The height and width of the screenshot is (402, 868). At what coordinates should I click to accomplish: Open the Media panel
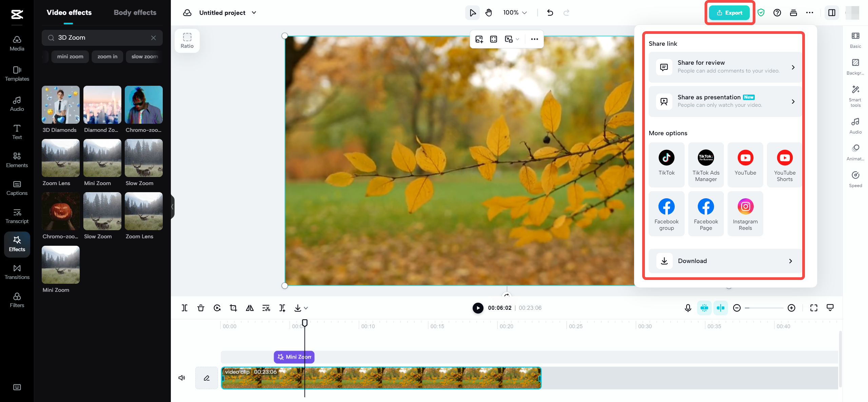[17, 43]
